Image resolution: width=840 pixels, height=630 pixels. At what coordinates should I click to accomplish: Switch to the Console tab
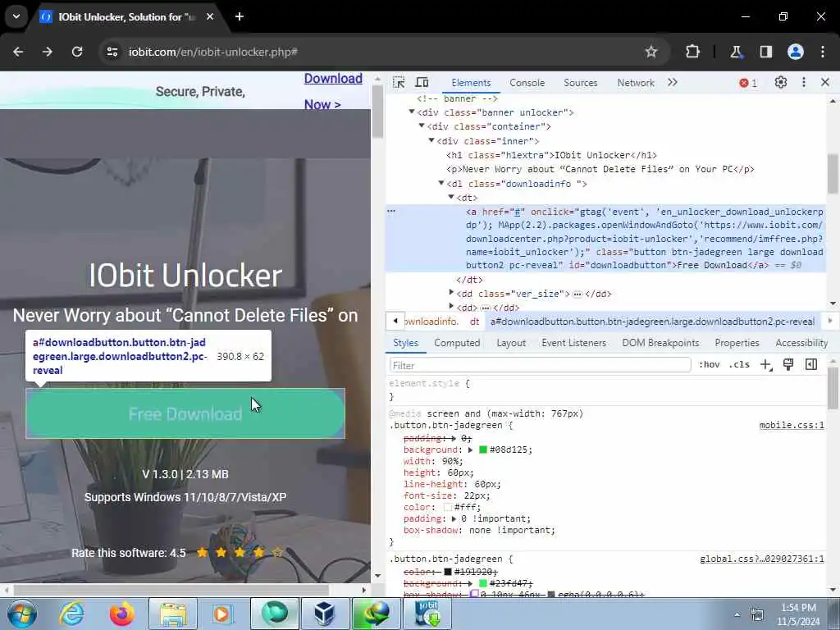(527, 83)
